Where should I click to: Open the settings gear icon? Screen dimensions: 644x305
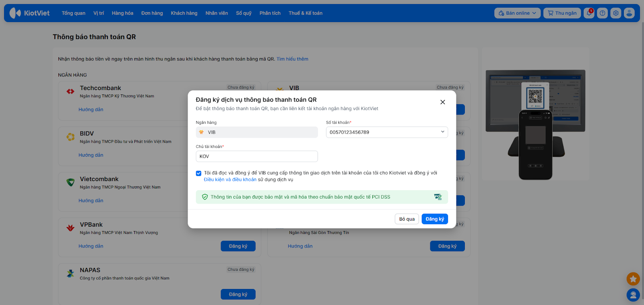point(616,13)
